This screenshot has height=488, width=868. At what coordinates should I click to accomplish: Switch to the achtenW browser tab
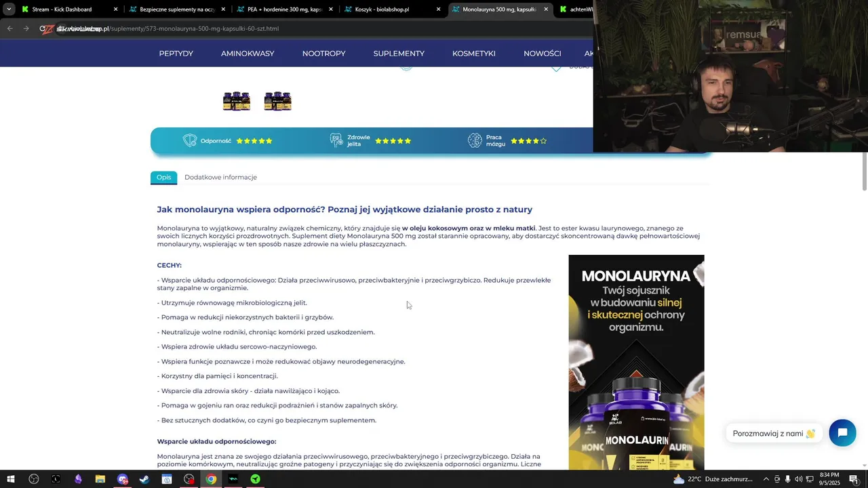575,9
